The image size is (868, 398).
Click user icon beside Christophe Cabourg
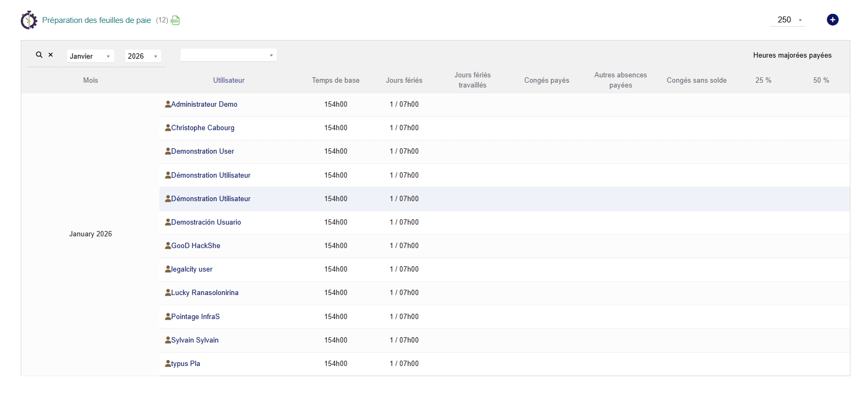tap(168, 128)
